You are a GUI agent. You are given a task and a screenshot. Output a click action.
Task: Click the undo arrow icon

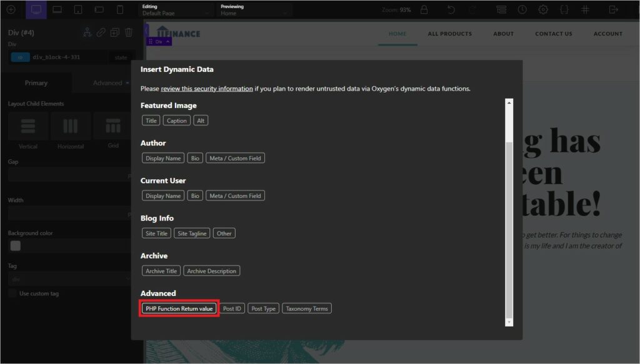pyautogui.click(x=452, y=10)
